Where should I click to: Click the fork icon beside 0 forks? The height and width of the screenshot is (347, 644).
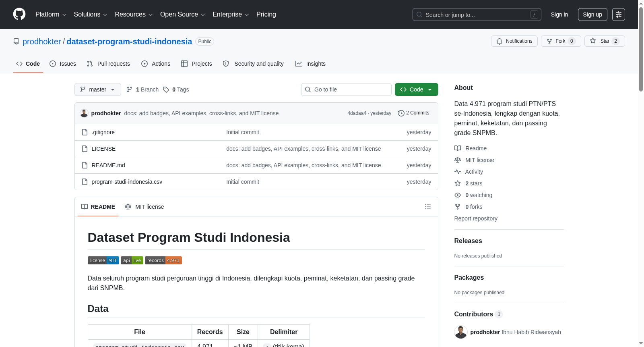click(458, 207)
